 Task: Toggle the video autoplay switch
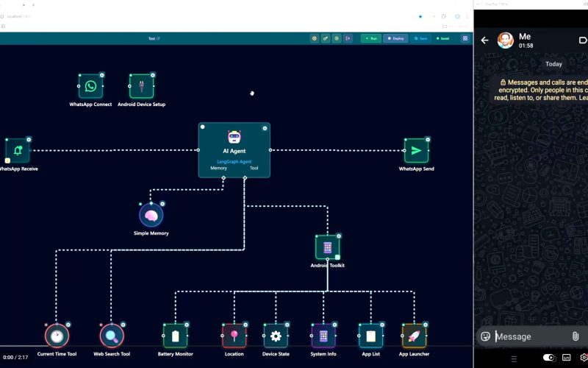click(x=549, y=358)
